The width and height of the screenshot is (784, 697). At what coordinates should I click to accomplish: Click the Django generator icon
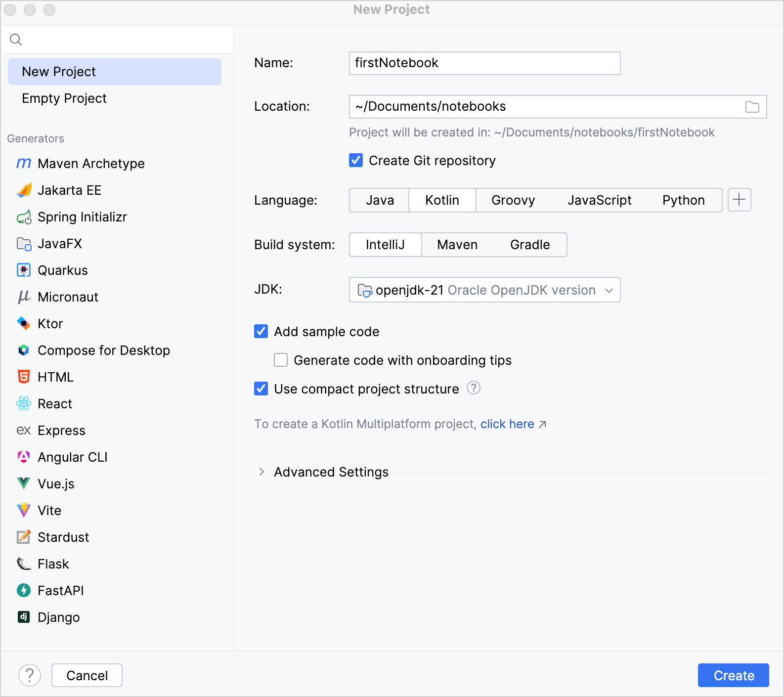pyautogui.click(x=24, y=617)
